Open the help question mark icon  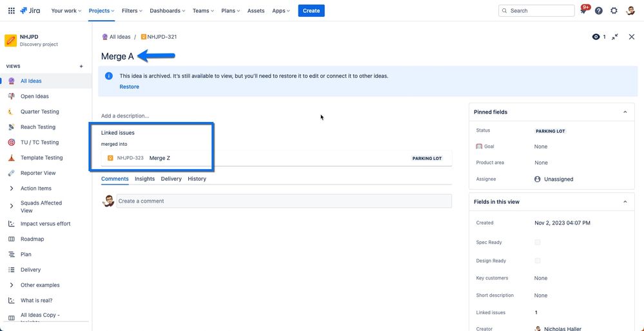click(599, 11)
